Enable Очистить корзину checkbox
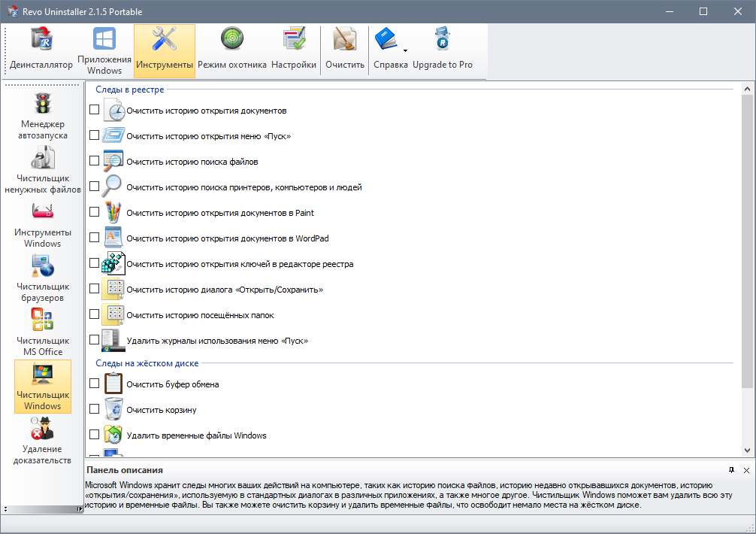The image size is (756, 534). point(94,409)
